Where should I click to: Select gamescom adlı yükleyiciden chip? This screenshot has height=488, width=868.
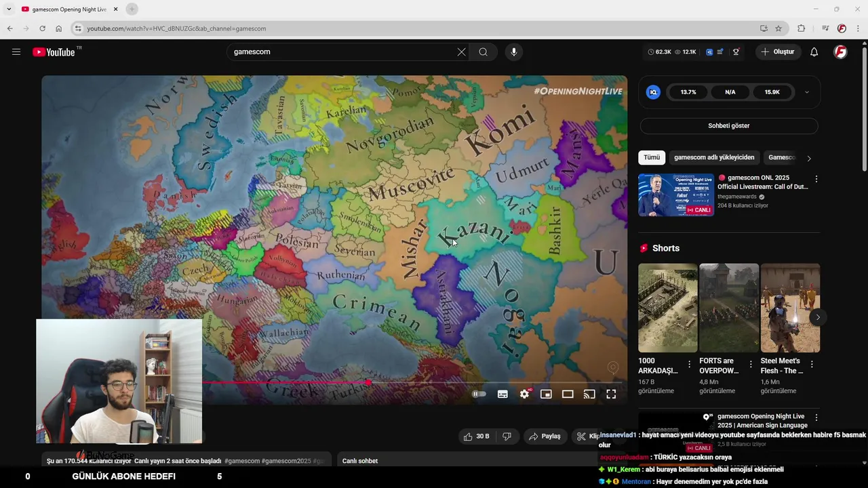point(714,157)
